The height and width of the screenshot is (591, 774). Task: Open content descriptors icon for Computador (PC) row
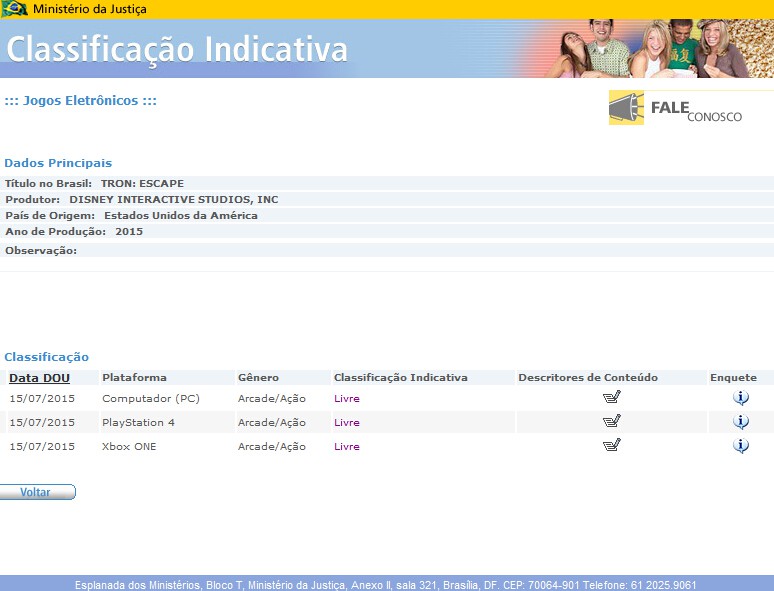tap(612, 397)
